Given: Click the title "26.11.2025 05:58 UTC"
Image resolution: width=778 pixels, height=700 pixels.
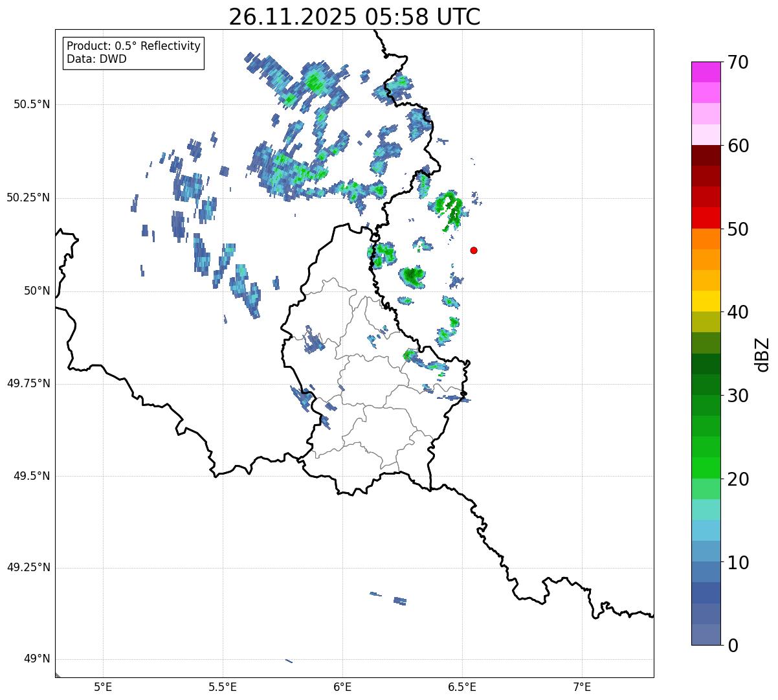Looking at the screenshot, I should pos(355,17).
